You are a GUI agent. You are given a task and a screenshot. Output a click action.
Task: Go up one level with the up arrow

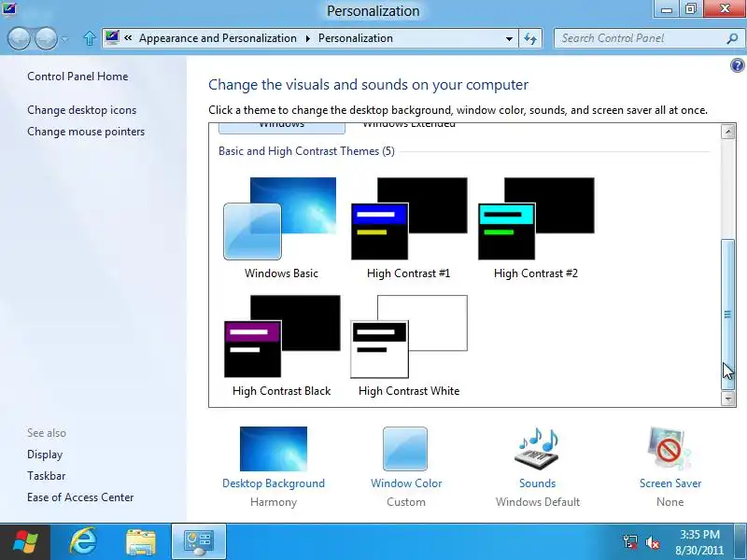click(x=89, y=38)
